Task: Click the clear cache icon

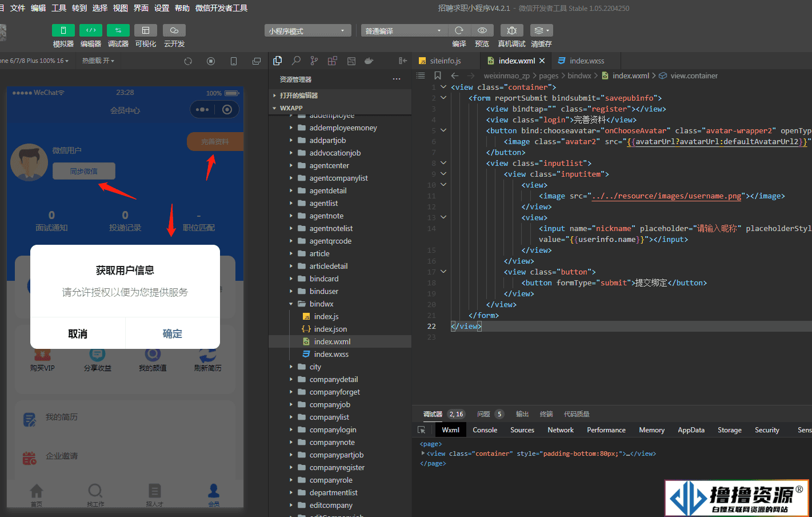Action: coord(541,30)
